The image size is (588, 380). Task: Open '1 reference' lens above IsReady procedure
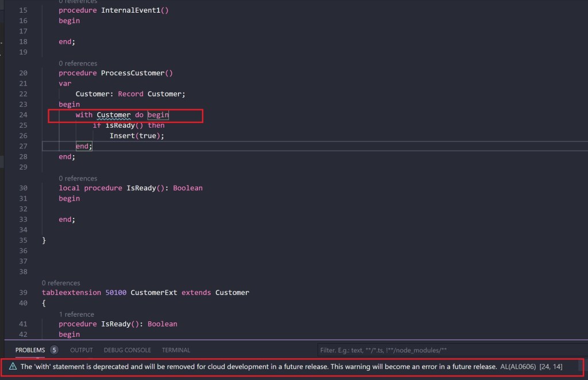(x=76, y=314)
